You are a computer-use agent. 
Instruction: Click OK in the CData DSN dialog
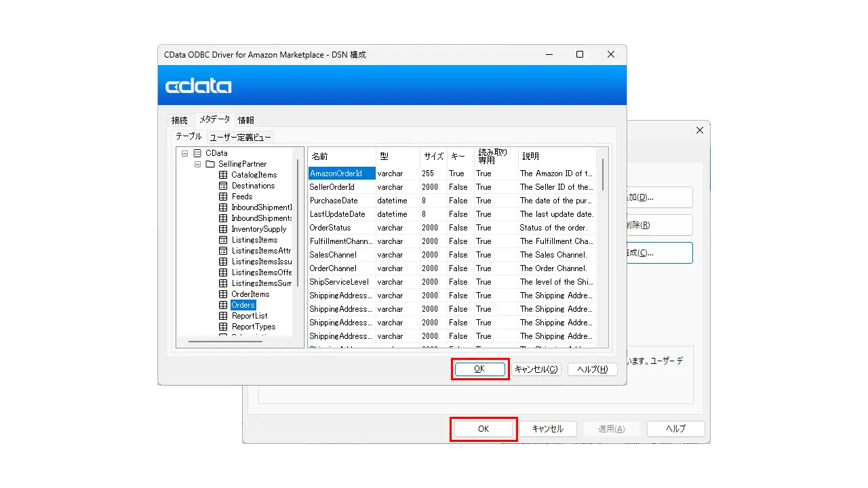tap(479, 369)
